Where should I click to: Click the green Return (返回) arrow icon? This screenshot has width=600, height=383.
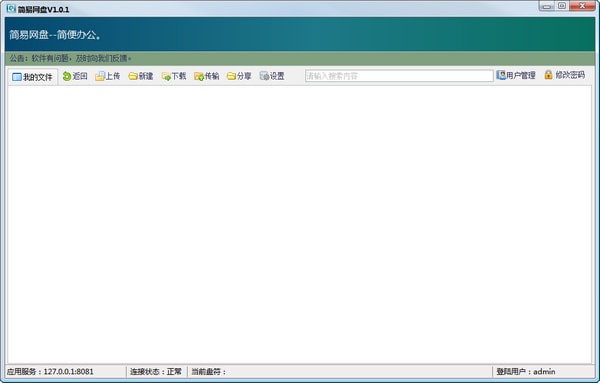[x=67, y=76]
